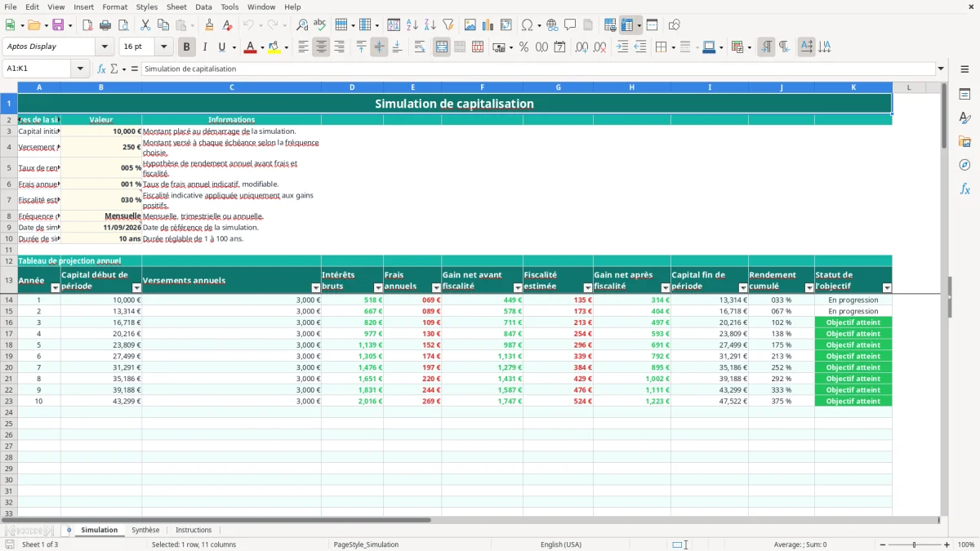Image resolution: width=980 pixels, height=551 pixels.
Task: Insert a hyperlink
Action: pyautogui.click(x=553, y=25)
